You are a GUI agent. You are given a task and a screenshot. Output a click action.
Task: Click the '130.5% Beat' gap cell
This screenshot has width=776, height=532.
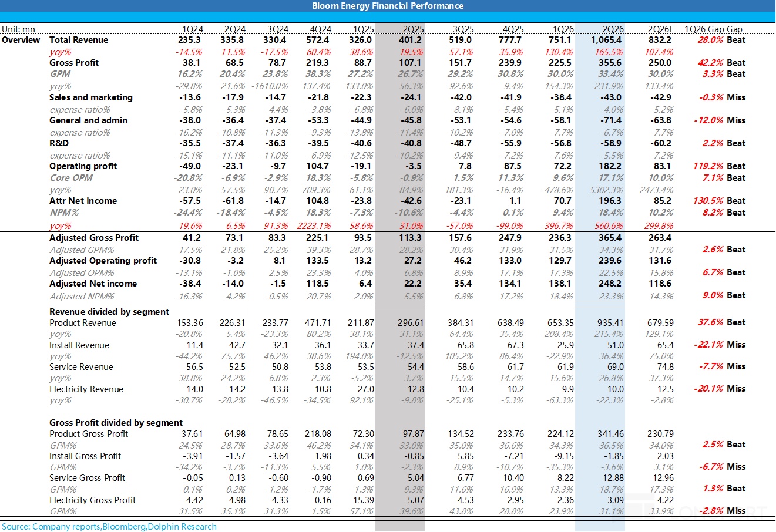[x=719, y=201]
